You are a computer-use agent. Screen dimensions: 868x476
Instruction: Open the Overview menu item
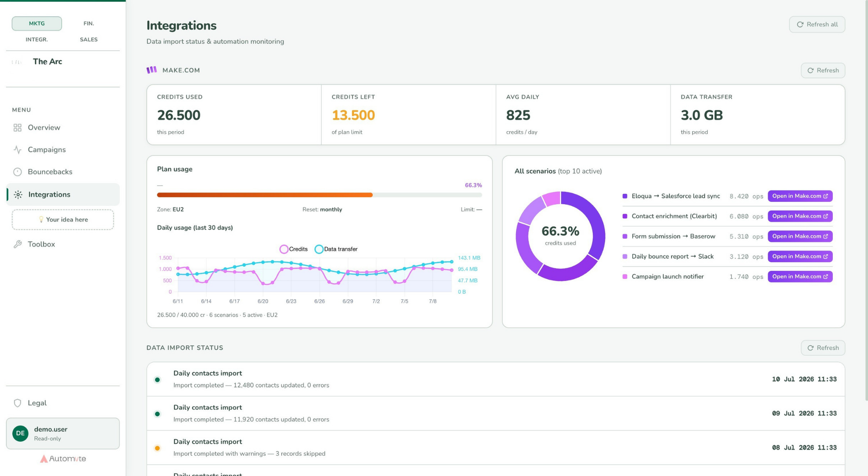point(63,128)
